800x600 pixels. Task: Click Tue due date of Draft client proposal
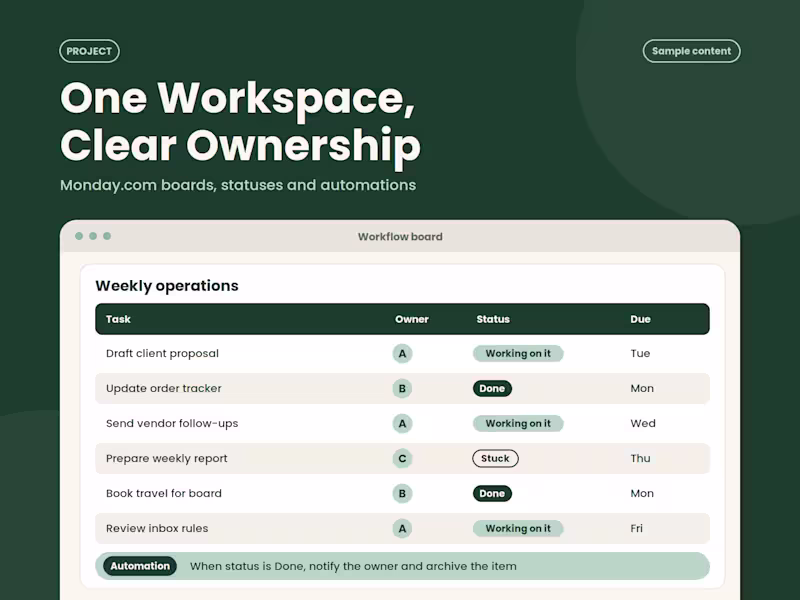click(x=640, y=354)
